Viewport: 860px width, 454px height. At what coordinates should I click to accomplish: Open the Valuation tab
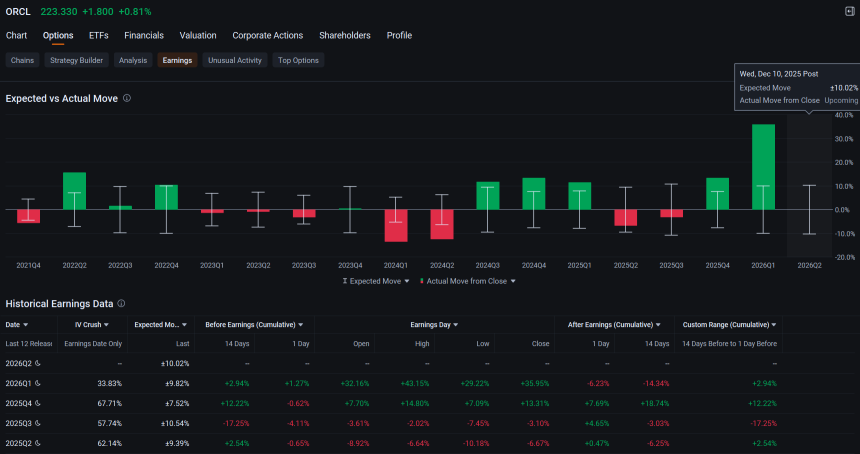198,35
